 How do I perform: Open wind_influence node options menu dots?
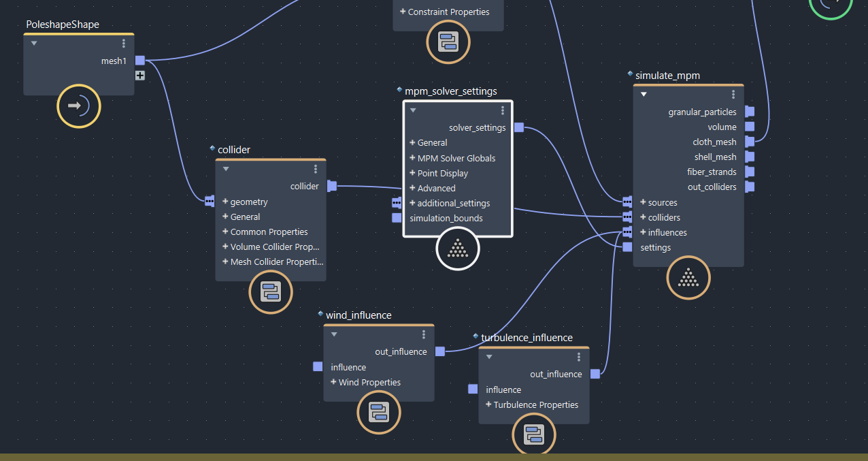(x=424, y=334)
